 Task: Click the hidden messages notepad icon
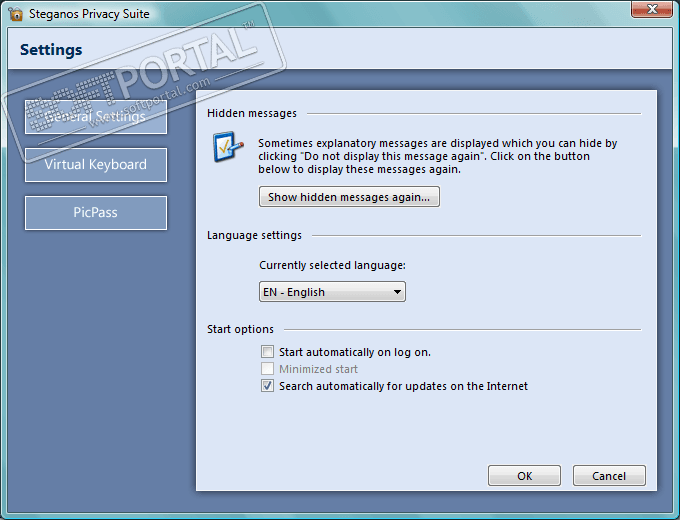228,148
